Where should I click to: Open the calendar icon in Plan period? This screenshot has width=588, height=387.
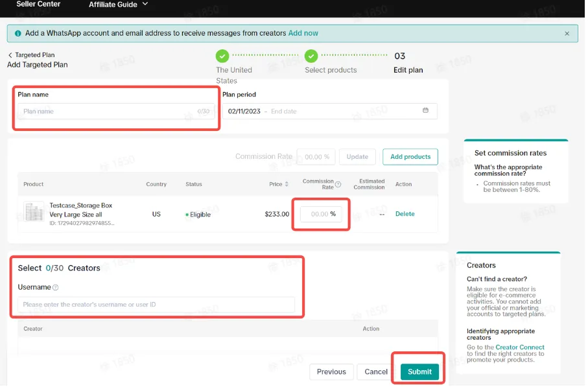[425, 110]
